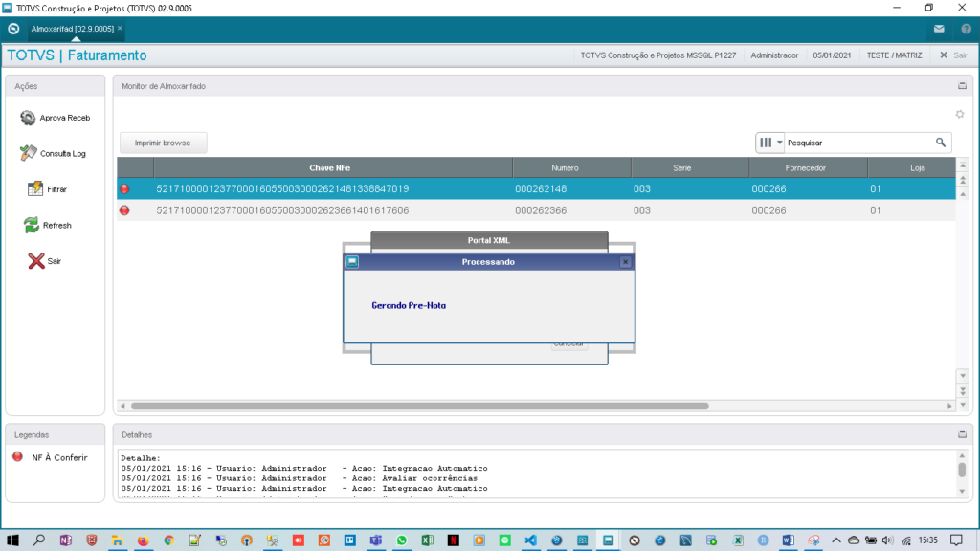Open the Consulta Log action

54,153
